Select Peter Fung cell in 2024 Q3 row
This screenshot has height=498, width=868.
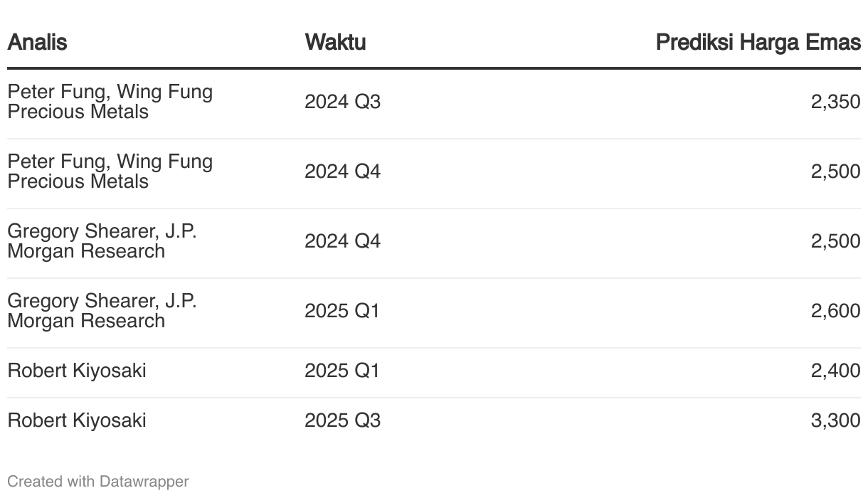pos(110,102)
